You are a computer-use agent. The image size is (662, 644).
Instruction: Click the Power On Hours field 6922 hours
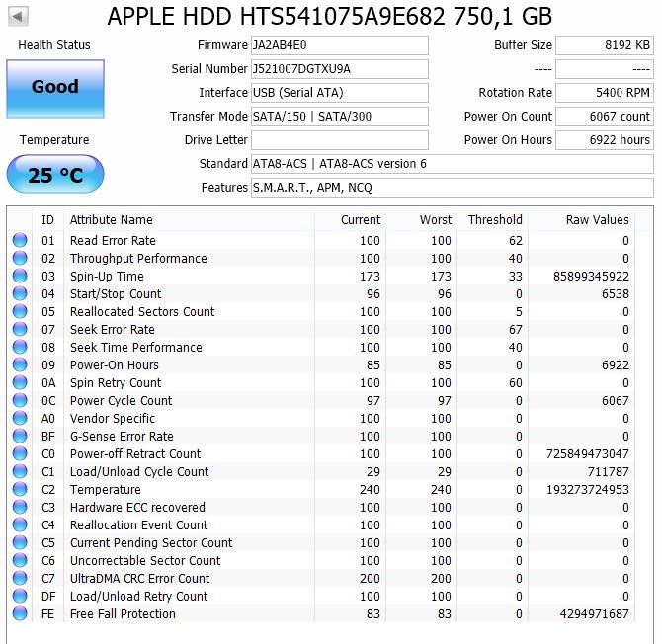(x=604, y=139)
